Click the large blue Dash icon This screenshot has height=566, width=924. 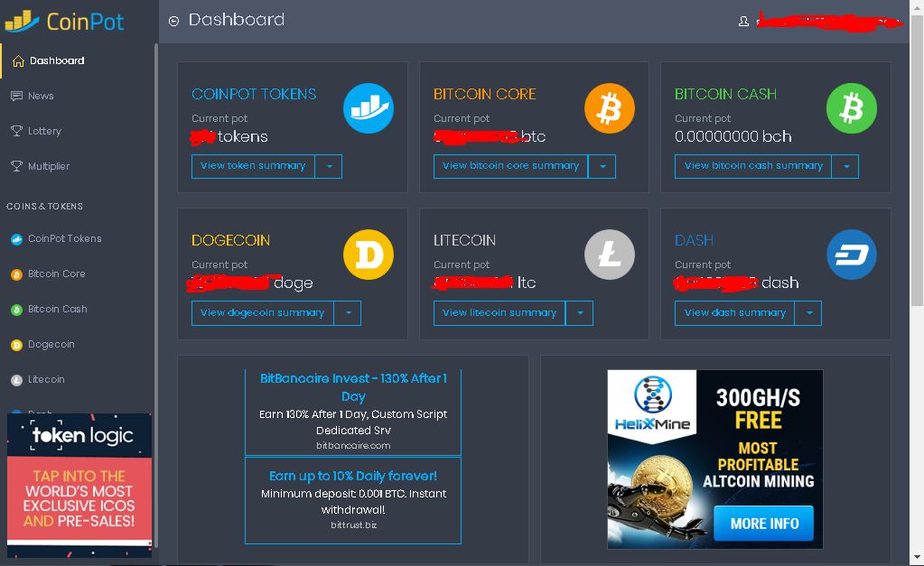click(x=852, y=255)
